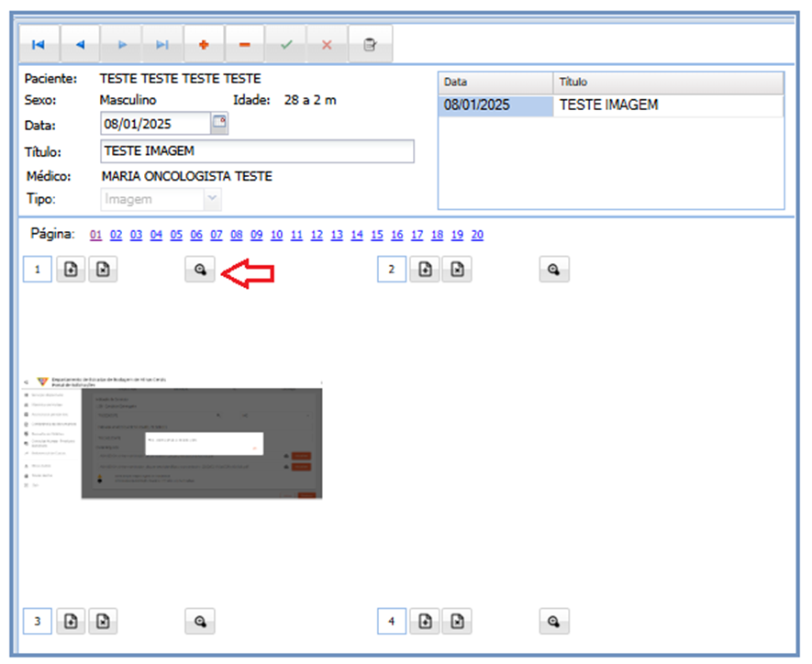The image size is (812, 664).
Task: Select the 08/01/2025 cell in list
Action: click(x=496, y=105)
